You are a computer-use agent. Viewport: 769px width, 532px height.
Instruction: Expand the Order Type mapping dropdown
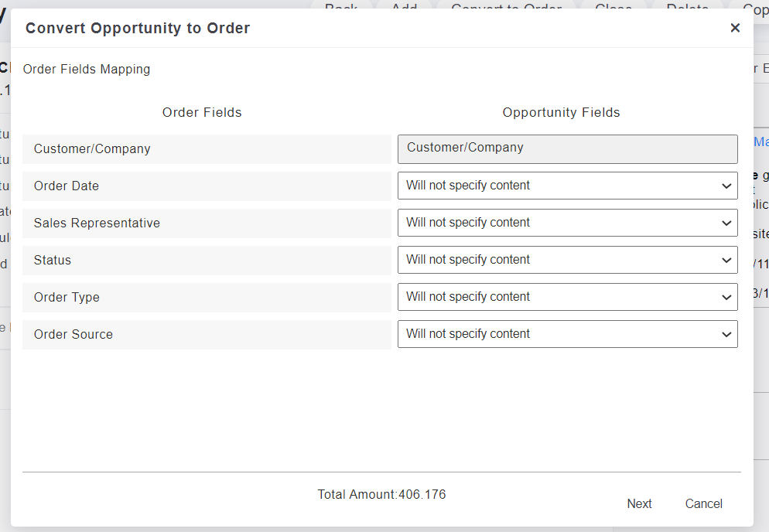567,297
